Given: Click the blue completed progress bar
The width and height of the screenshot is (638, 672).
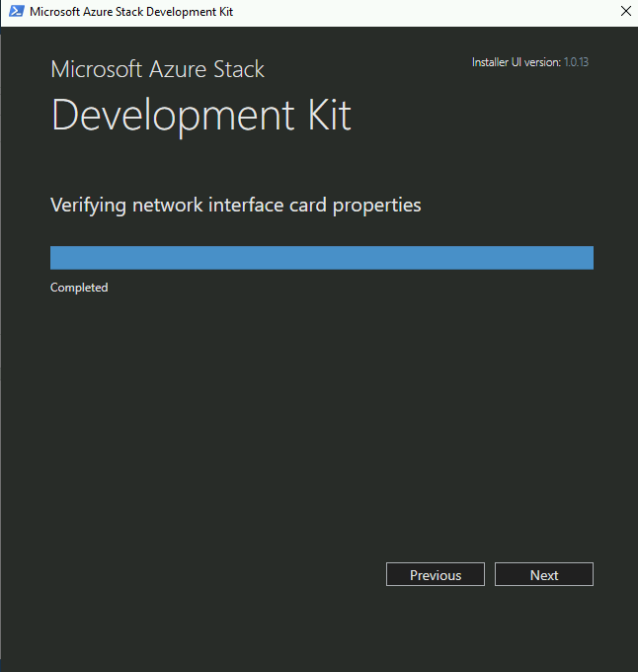Looking at the screenshot, I should pyautogui.click(x=322, y=258).
